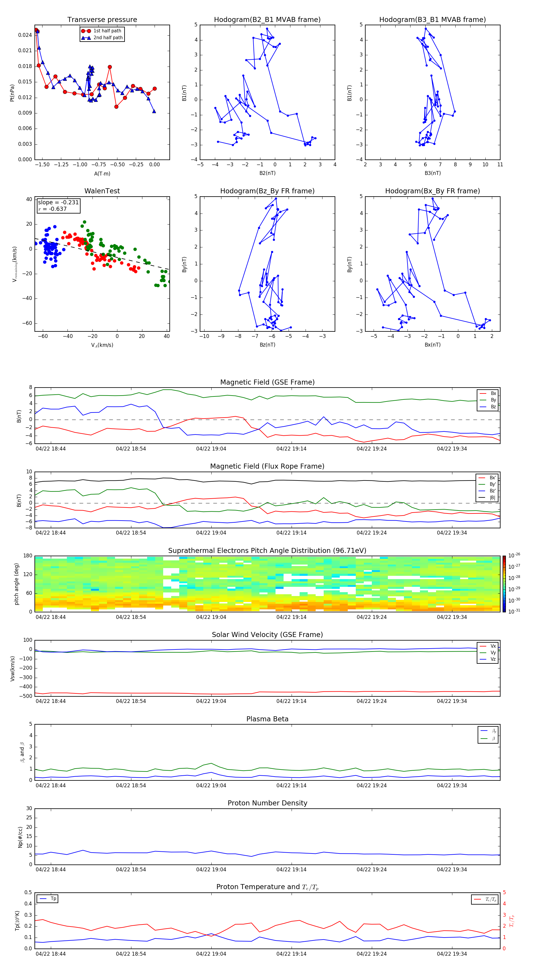Click the 'pitch angle (deg)' axis label
This screenshot has height=980, width=535.
click(16, 584)
